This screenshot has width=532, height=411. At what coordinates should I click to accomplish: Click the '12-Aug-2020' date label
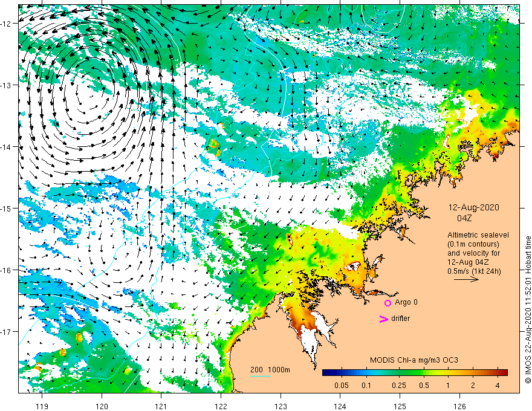tap(473, 207)
